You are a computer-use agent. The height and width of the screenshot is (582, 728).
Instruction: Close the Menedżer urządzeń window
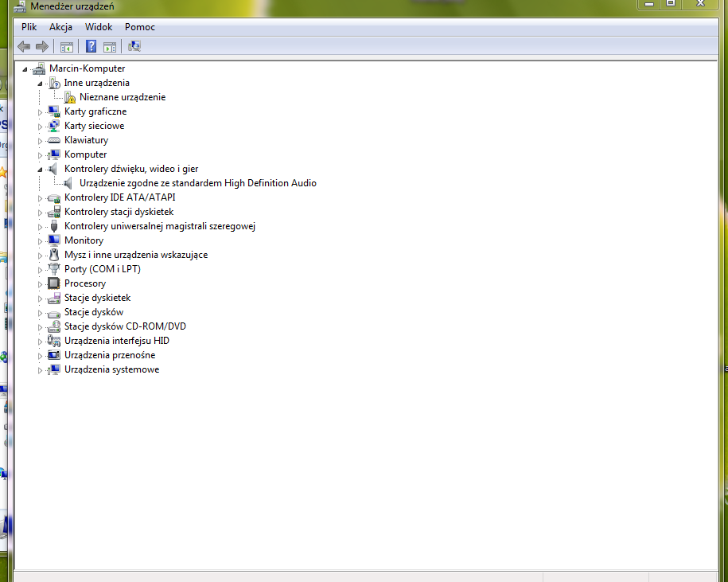tap(701, 4)
